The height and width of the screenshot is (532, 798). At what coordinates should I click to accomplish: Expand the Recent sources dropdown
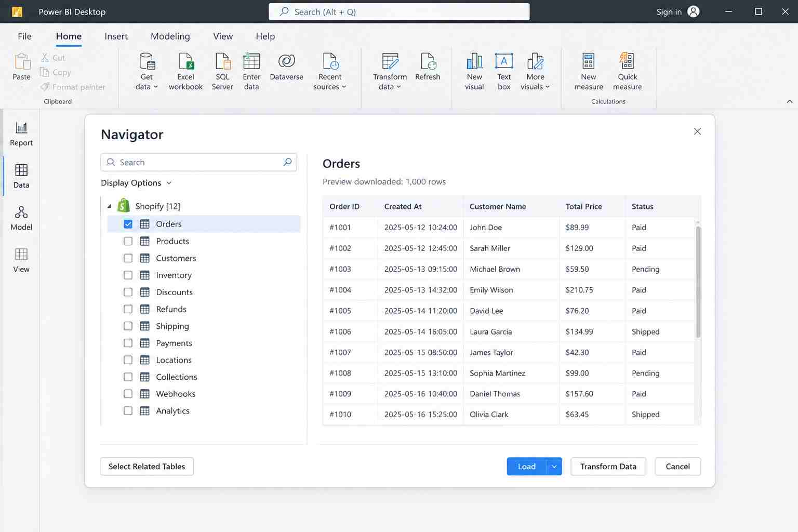pyautogui.click(x=330, y=72)
